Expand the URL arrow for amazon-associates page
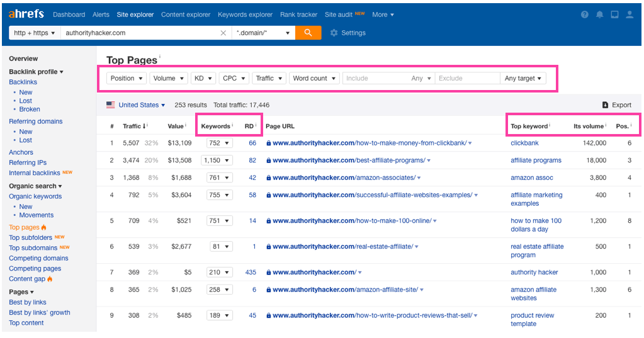Image resolution: width=644 pixels, height=338 pixels. (x=419, y=178)
